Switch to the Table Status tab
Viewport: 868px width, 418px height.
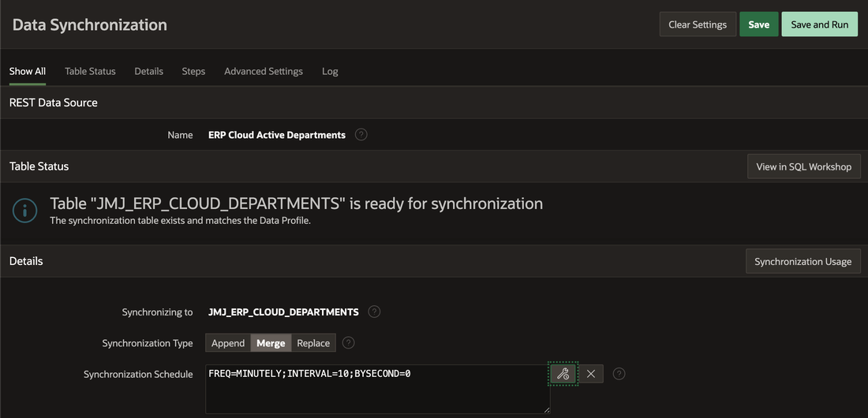coord(90,71)
